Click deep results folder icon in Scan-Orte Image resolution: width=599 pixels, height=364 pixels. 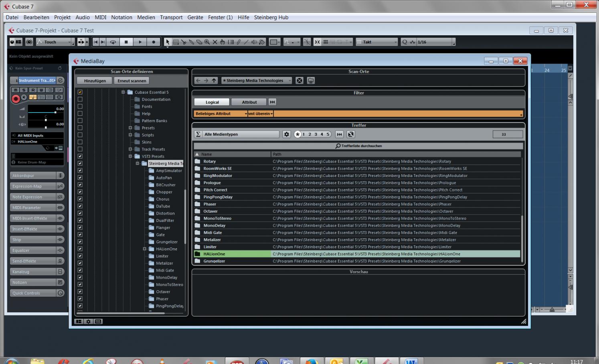[311, 80]
